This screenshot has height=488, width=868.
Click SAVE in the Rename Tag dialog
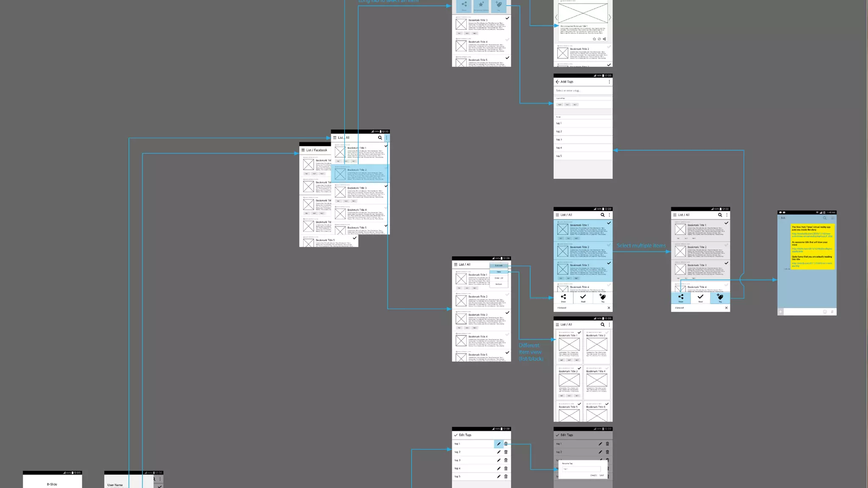pos(602,475)
